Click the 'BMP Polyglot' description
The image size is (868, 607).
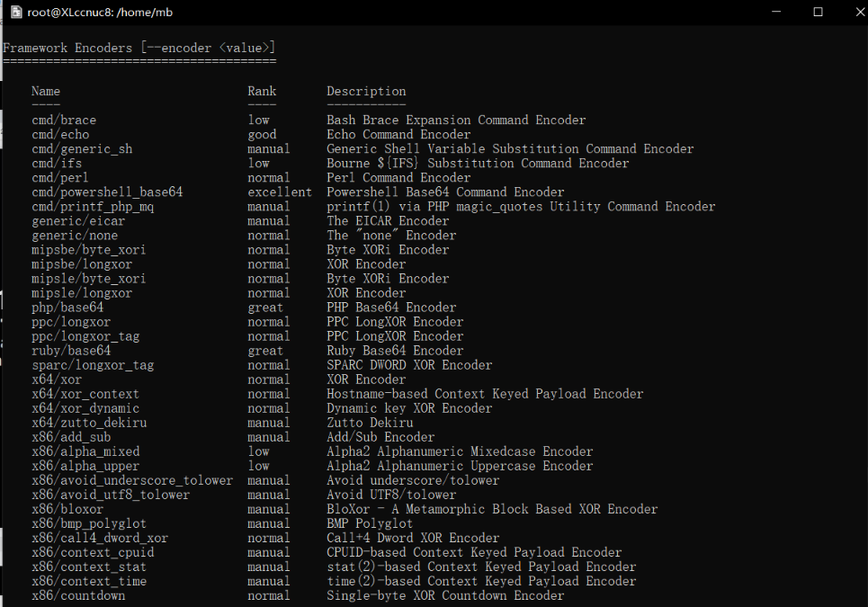tap(370, 522)
